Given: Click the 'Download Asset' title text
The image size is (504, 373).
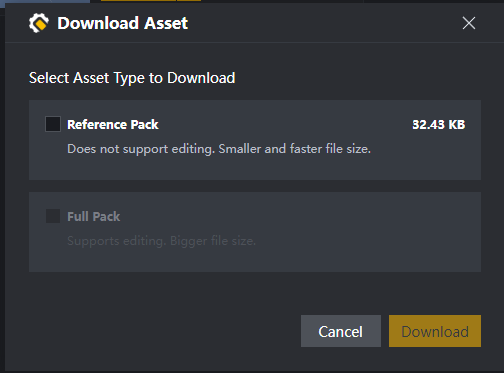Looking at the screenshot, I should [122, 23].
